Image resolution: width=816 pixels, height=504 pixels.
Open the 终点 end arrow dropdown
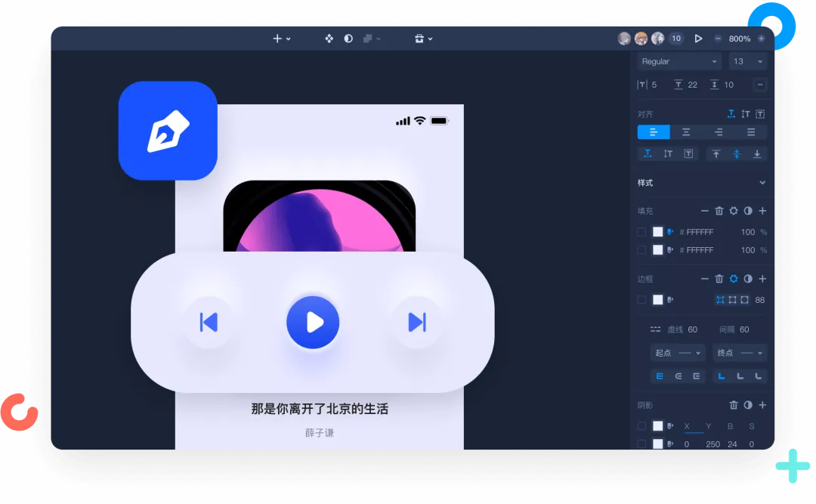pyautogui.click(x=740, y=353)
